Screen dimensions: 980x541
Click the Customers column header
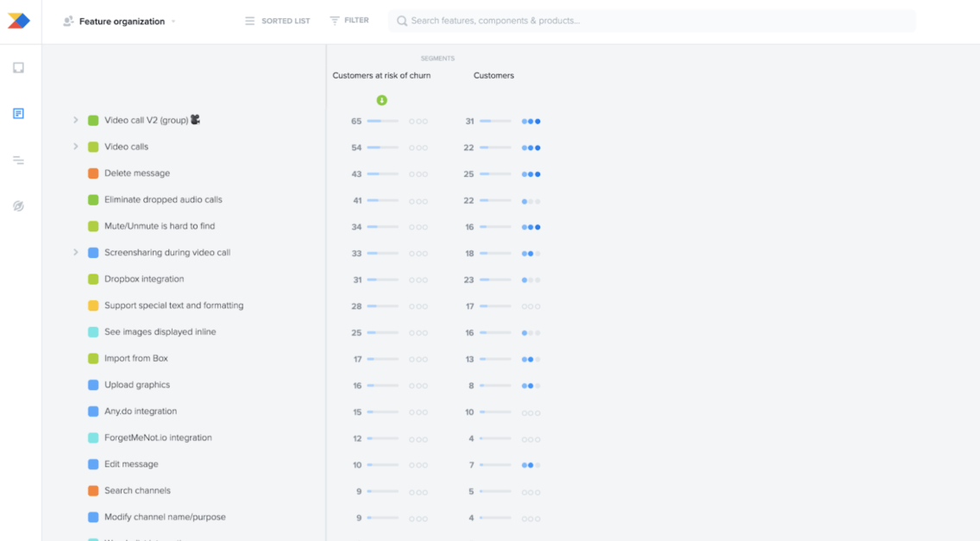[x=493, y=75]
